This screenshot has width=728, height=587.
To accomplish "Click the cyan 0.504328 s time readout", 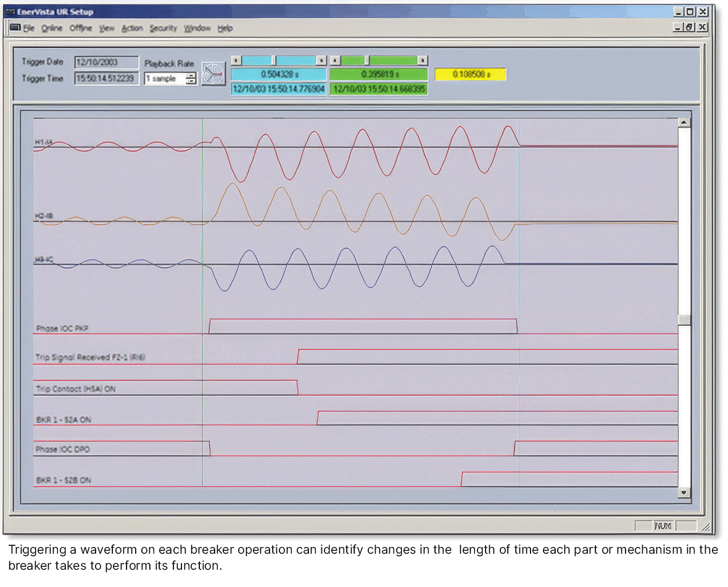I will click(279, 74).
